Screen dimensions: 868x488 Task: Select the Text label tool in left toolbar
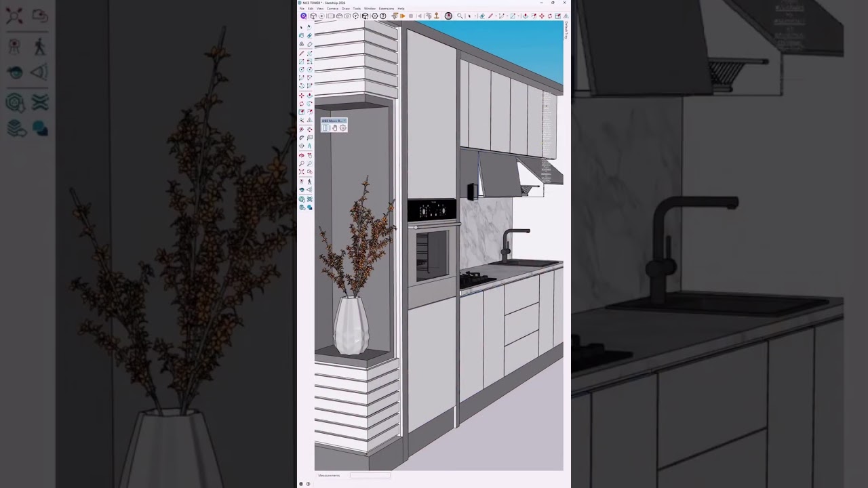310,138
